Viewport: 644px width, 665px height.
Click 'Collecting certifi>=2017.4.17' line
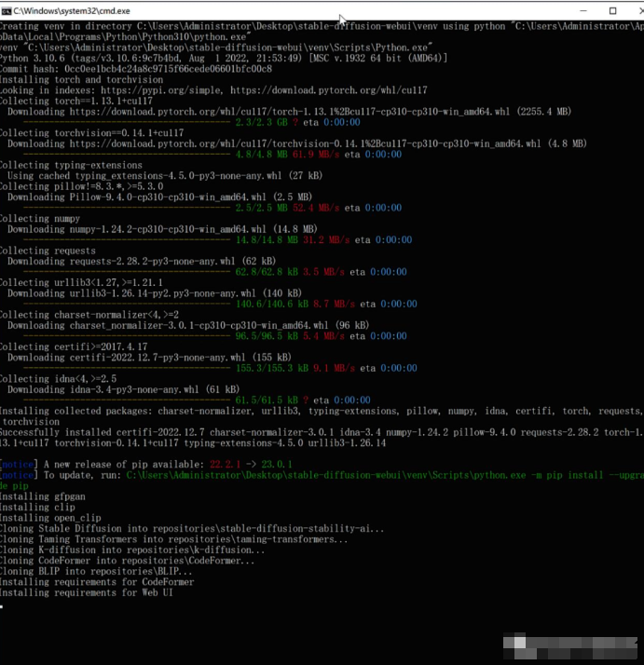click(x=74, y=346)
